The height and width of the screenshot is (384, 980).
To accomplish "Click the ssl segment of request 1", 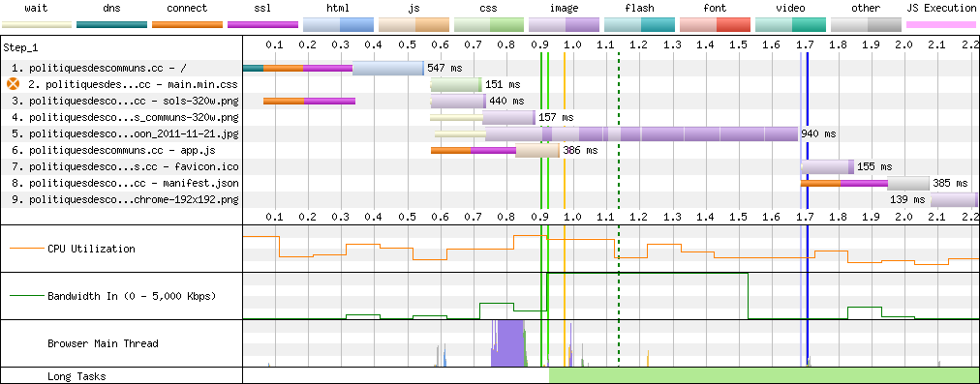I will (327, 68).
